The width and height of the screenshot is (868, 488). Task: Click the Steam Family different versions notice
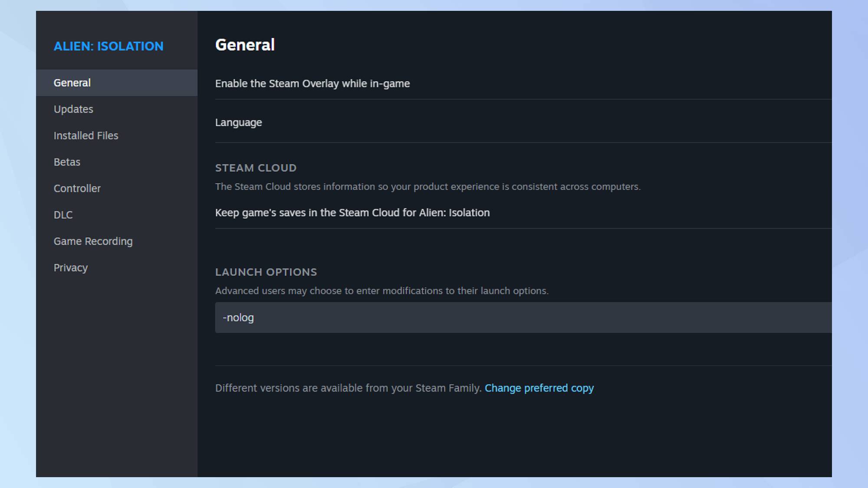348,388
